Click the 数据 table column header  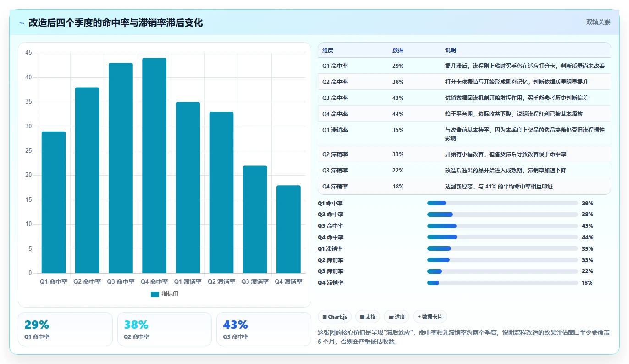[x=398, y=50]
